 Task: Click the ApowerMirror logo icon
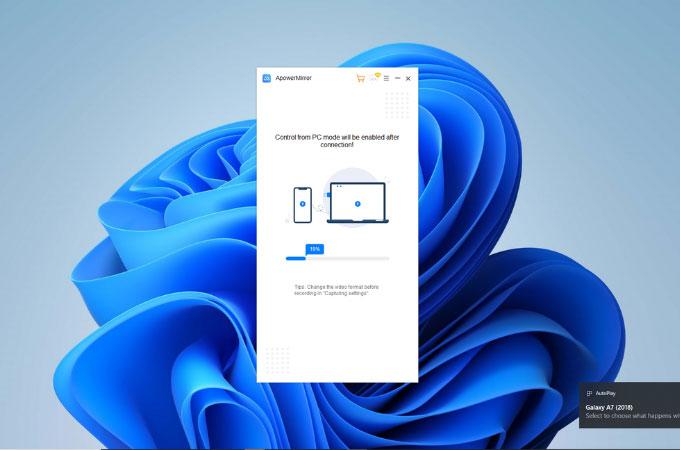[267, 78]
